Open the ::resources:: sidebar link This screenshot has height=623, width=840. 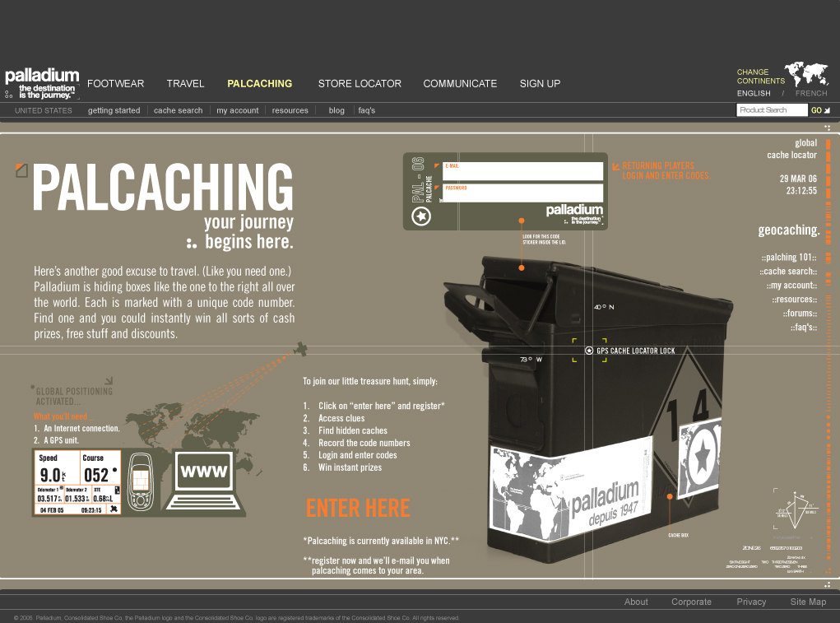click(795, 299)
